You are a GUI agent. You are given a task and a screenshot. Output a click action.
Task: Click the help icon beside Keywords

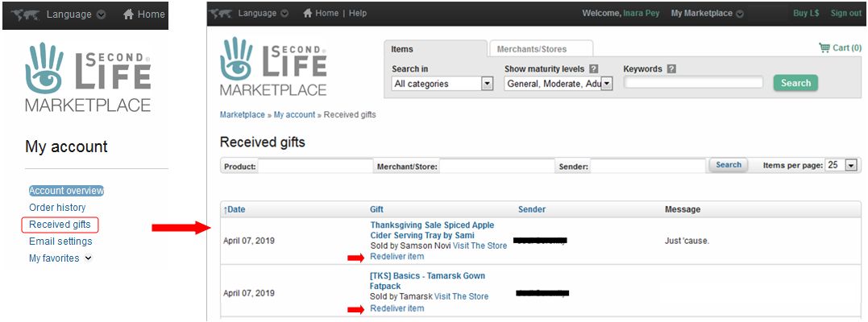tap(671, 69)
